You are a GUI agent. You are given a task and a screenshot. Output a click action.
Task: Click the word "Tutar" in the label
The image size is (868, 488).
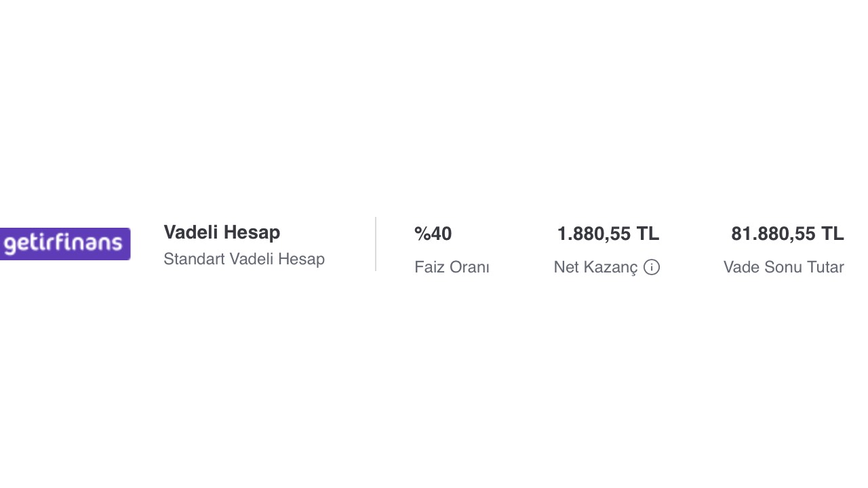[825, 267]
